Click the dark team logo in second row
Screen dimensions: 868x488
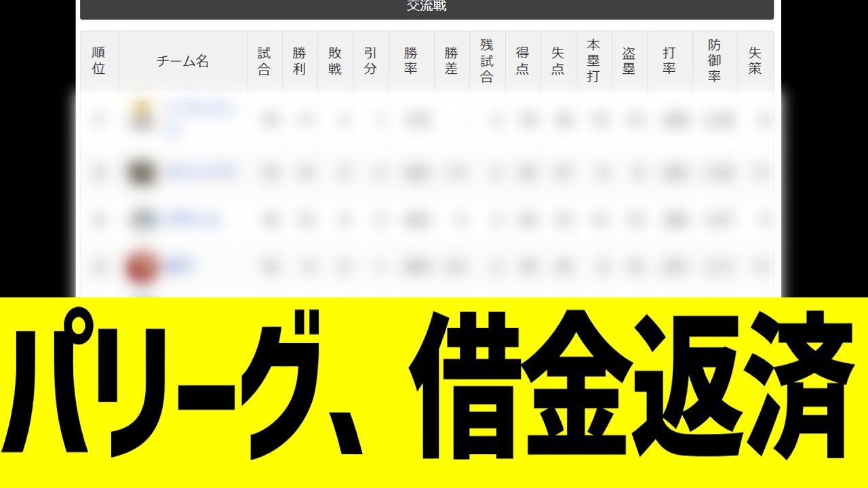(x=142, y=172)
